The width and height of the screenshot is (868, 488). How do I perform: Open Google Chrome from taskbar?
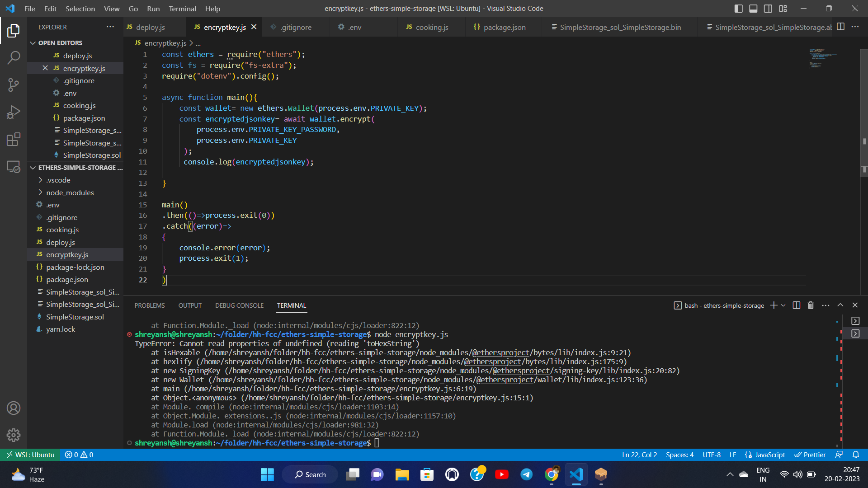click(552, 474)
